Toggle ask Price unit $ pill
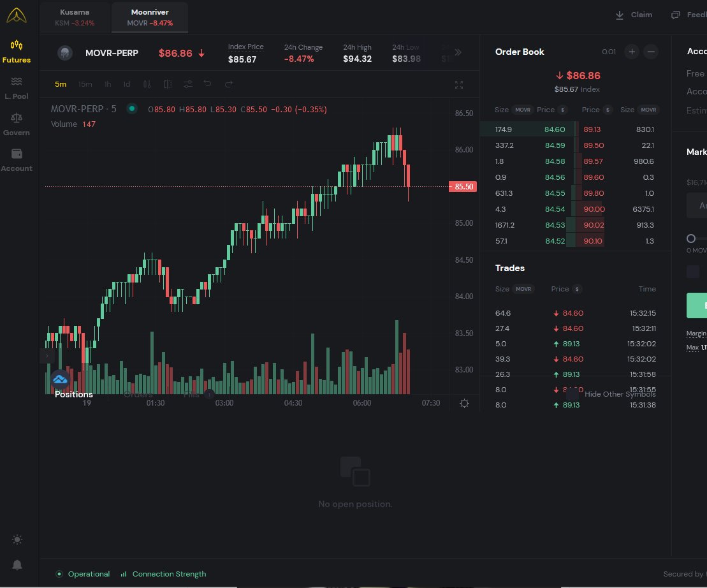 [x=608, y=110]
